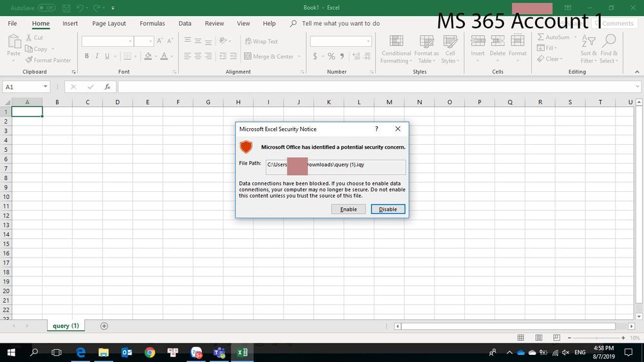The height and width of the screenshot is (362, 644).
Task: Click the zoom slider
Action: (x=596, y=338)
